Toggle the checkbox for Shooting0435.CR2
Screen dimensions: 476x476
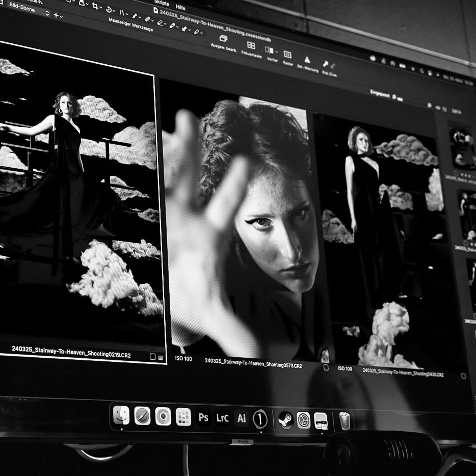click(463, 376)
